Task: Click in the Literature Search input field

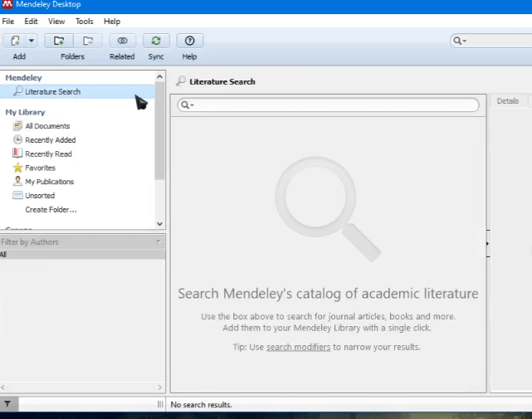Action: 332,105
